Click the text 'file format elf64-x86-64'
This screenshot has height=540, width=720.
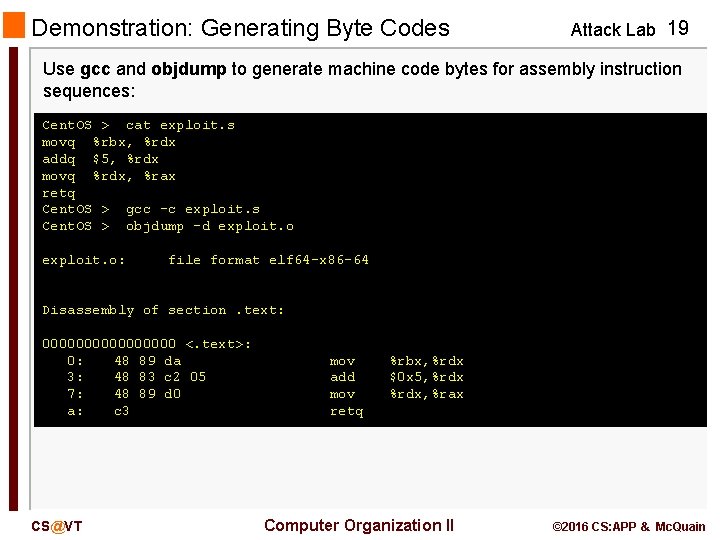[x=269, y=260]
